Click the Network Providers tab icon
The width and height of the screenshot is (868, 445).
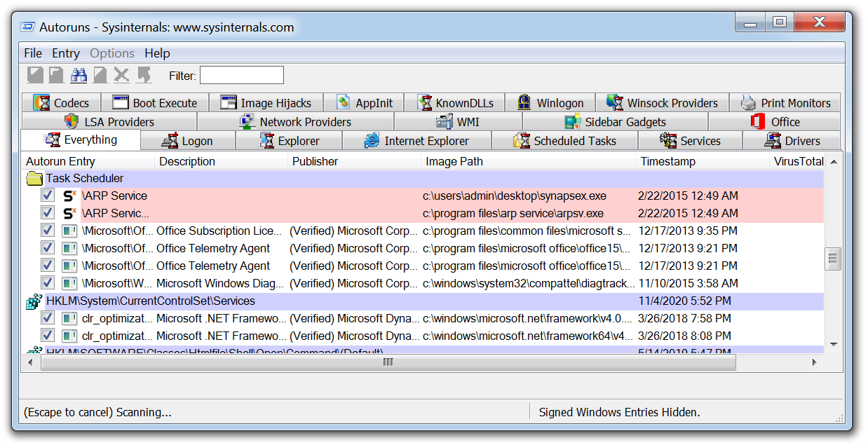247,121
